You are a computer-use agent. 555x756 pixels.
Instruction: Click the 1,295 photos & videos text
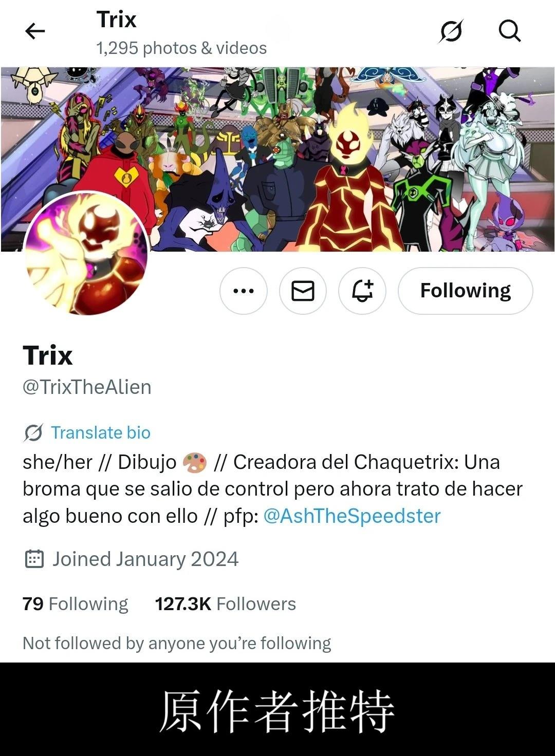point(181,48)
